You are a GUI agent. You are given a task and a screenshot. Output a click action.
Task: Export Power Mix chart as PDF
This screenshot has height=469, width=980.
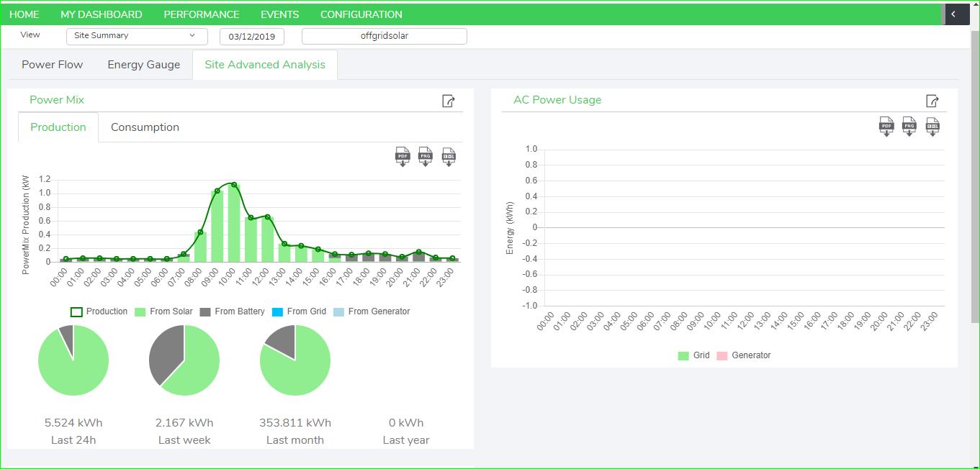coord(403,156)
